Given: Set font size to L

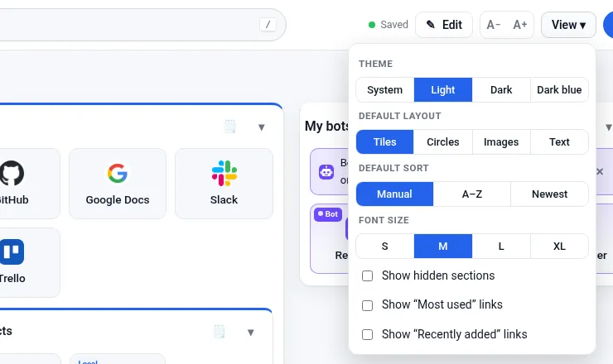Looking at the screenshot, I should tap(501, 246).
